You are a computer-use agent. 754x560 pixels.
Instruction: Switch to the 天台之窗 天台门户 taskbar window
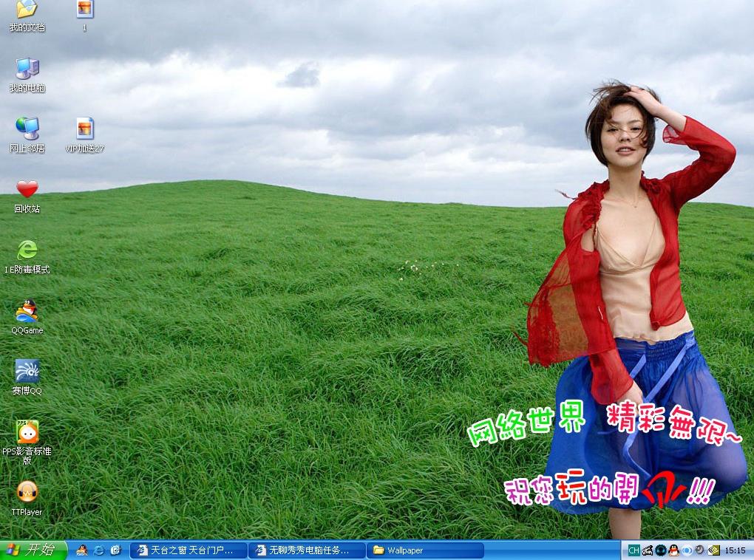coord(188,550)
